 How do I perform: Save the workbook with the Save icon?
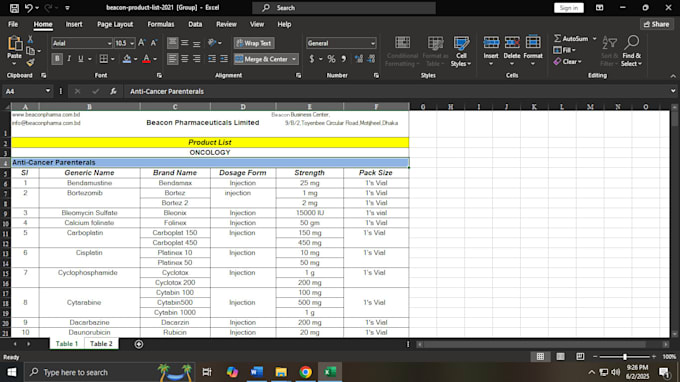[14, 8]
